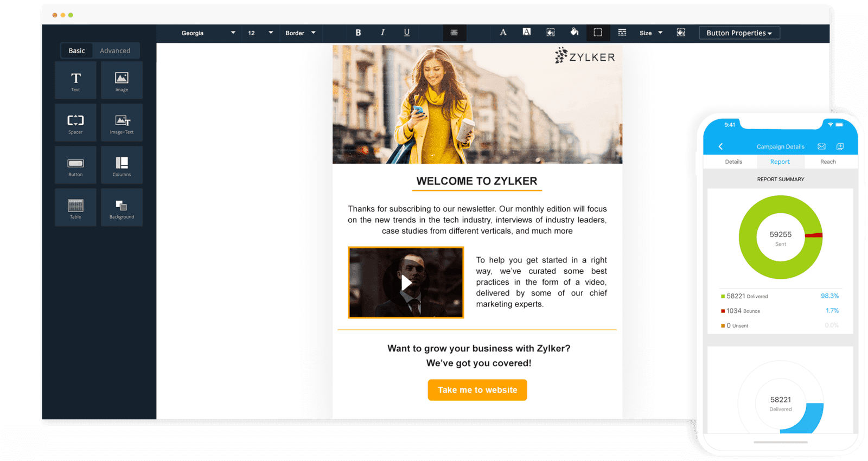The height and width of the screenshot is (461, 868).
Task: Go back from Campaign Details on phone
Action: [720, 146]
